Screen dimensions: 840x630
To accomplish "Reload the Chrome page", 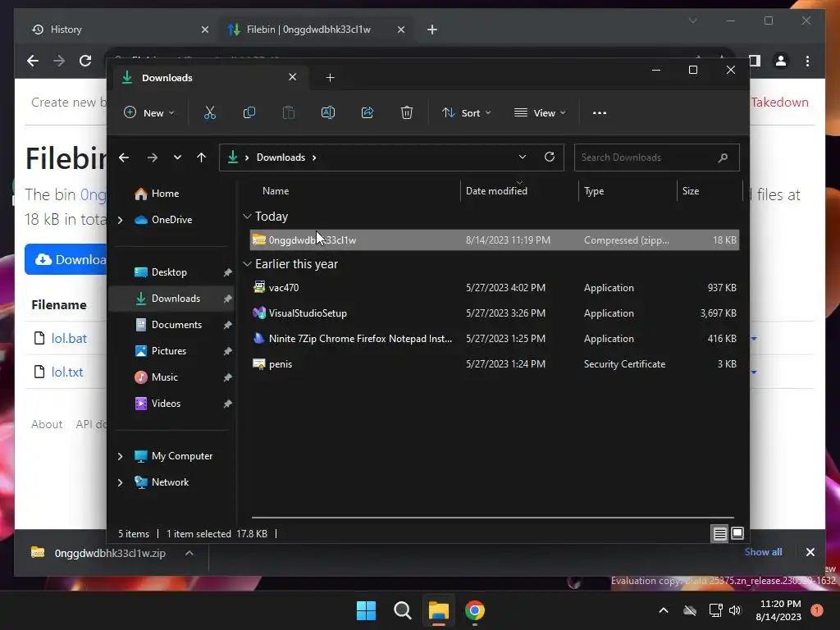I will (x=85, y=61).
